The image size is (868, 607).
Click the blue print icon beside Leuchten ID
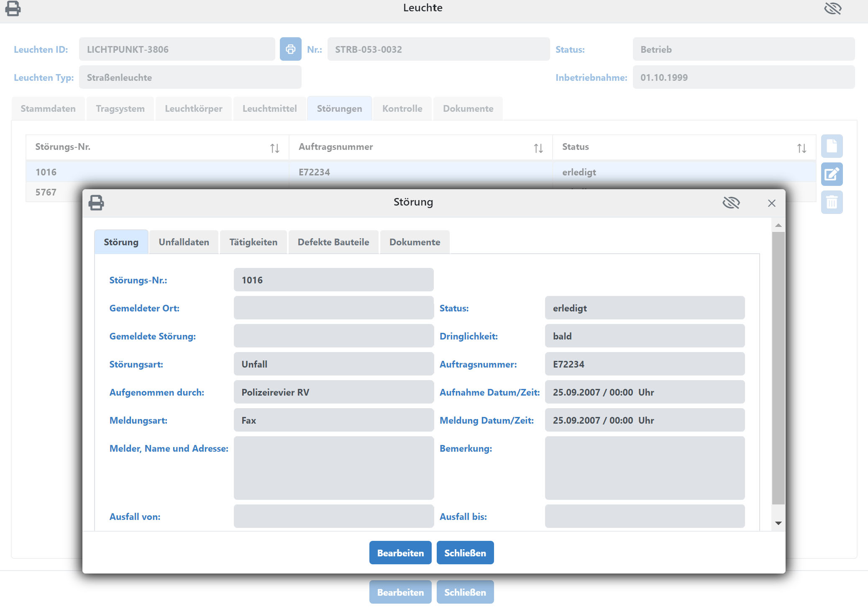coord(290,49)
